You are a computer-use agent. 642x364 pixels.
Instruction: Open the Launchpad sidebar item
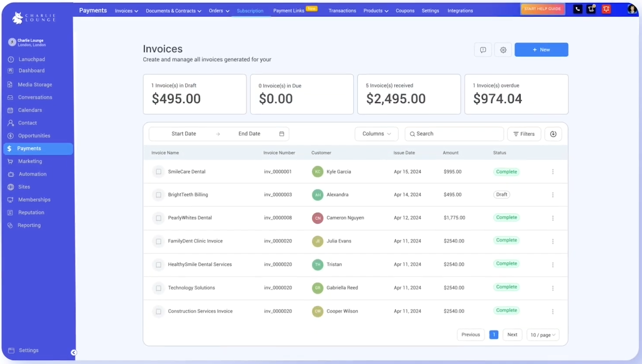pyautogui.click(x=31, y=59)
